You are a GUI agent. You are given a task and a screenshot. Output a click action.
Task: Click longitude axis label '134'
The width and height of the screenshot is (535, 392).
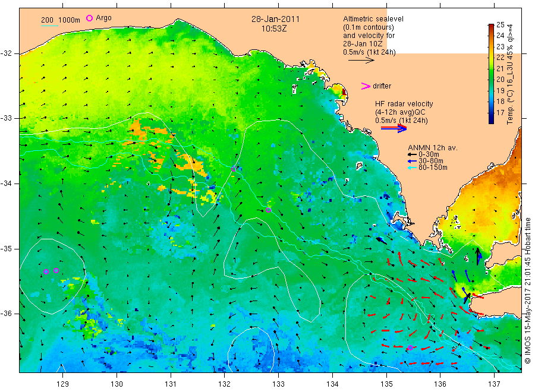pyautogui.click(x=332, y=384)
